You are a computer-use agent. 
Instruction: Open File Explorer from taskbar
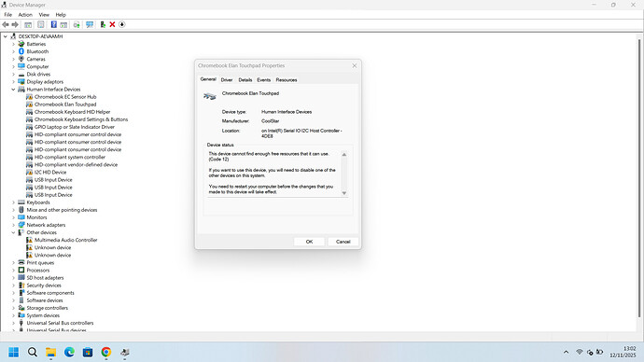pyautogui.click(x=51, y=352)
